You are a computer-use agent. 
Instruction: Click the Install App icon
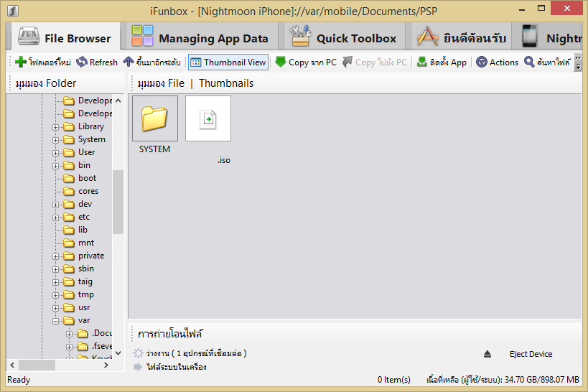pyautogui.click(x=422, y=62)
